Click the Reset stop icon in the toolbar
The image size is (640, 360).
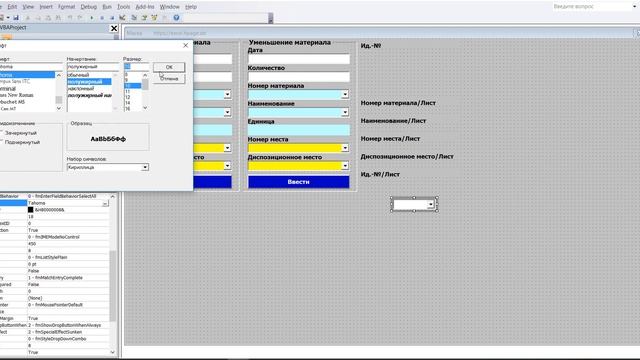pos(112,18)
